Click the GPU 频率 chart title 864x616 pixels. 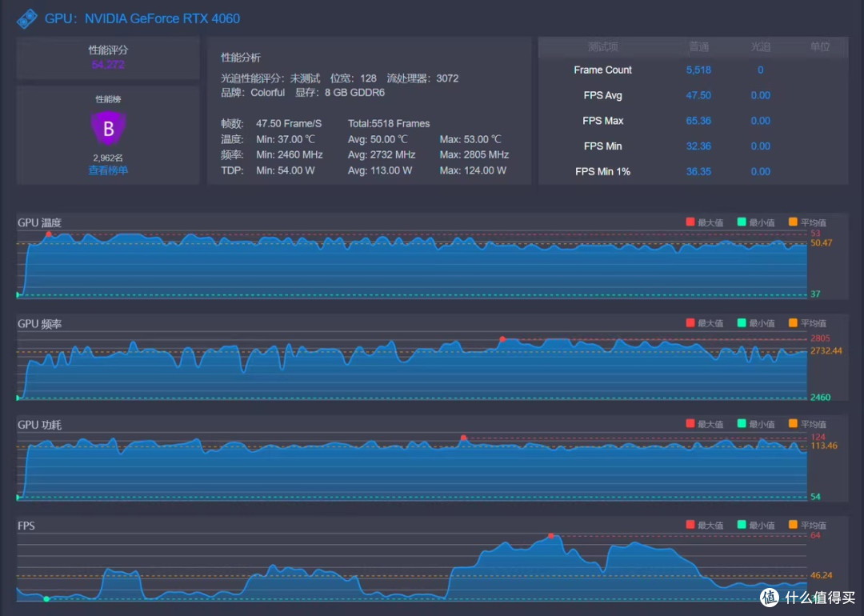(x=40, y=324)
